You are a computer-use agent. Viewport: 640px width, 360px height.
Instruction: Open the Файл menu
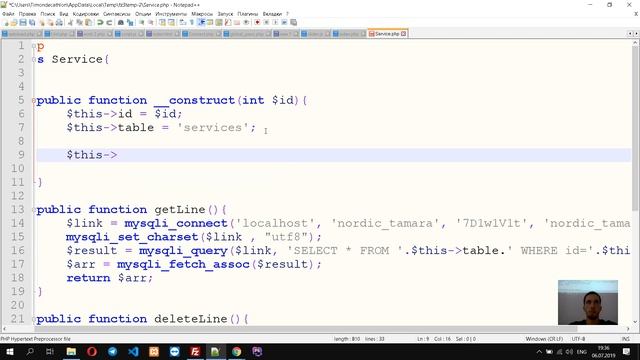point(8,14)
